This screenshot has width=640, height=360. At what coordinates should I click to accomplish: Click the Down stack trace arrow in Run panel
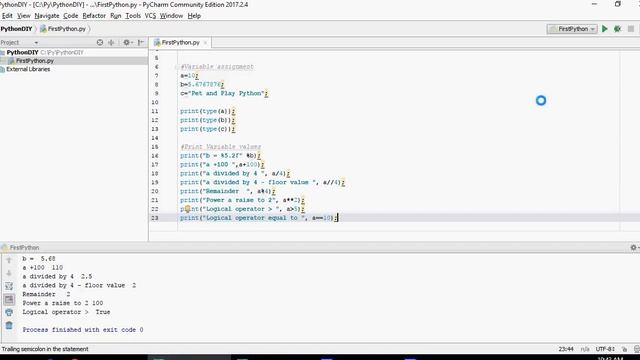click(x=9, y=273)
